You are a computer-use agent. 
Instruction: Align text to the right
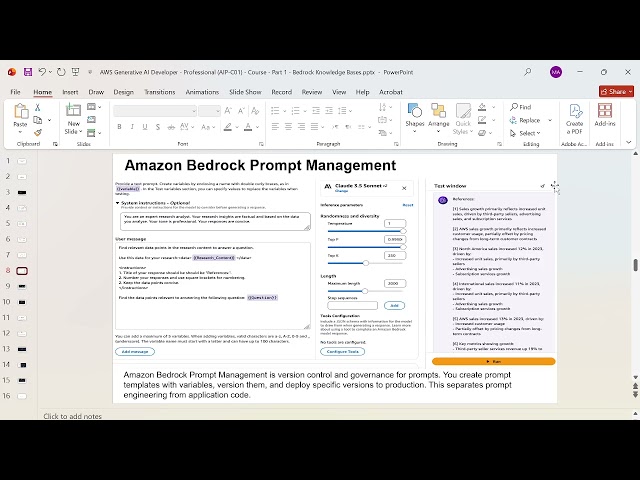click(301, 127)
